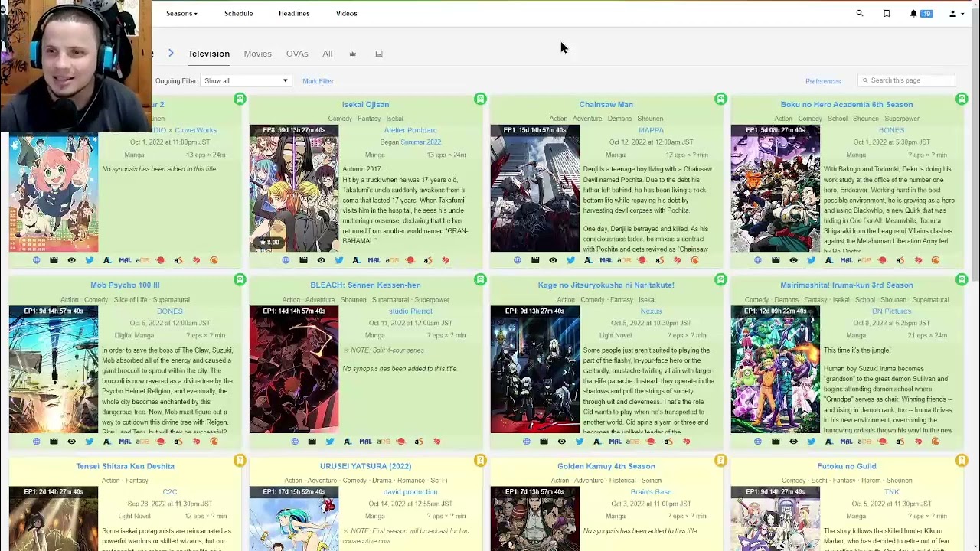
Task: Open the Atelier Pontdarc studio link
Action: pos(410,130)
